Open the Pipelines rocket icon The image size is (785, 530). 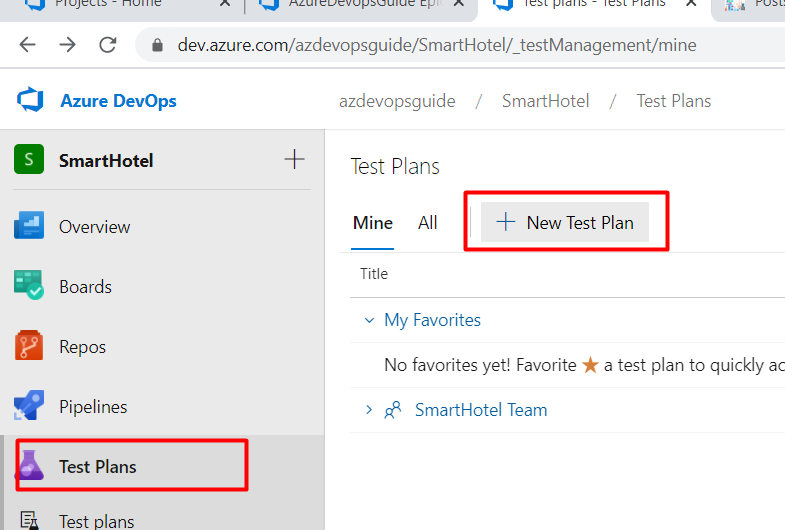click(x=29, y=405)
